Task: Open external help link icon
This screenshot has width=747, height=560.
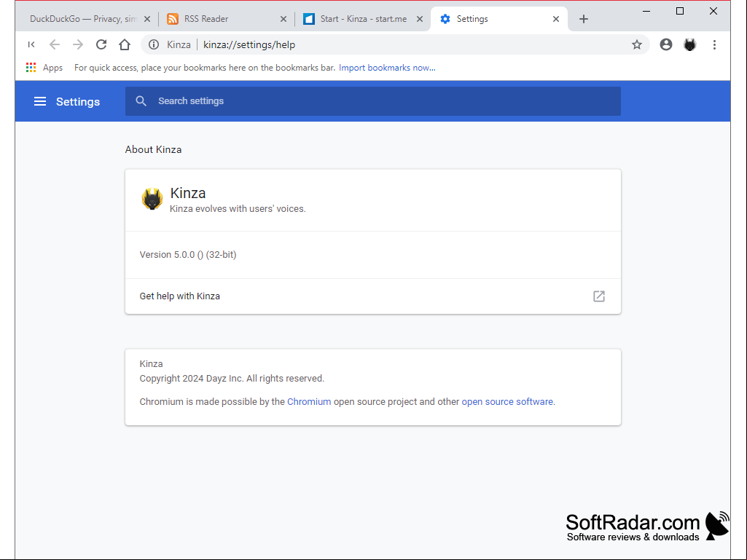Action: [x=599, y=296]
